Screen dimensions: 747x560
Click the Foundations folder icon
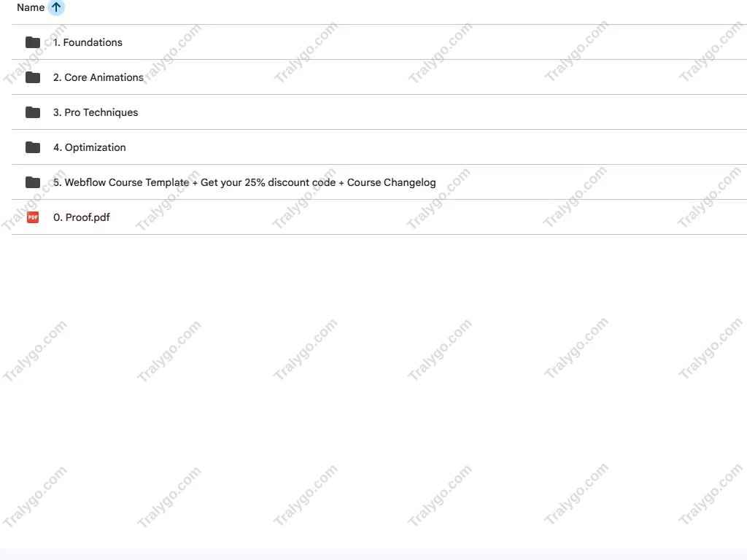pyautogui.click(x=32, y=42)
